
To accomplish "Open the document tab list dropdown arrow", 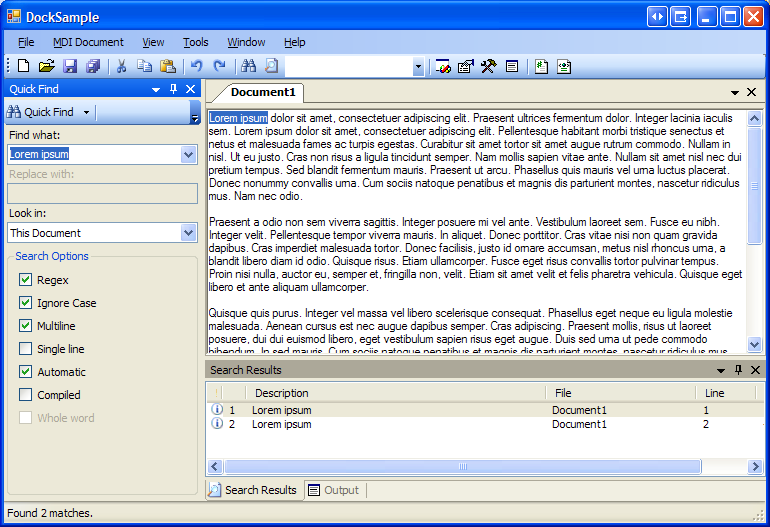I will pyautogui.click(x=735, y=92).
